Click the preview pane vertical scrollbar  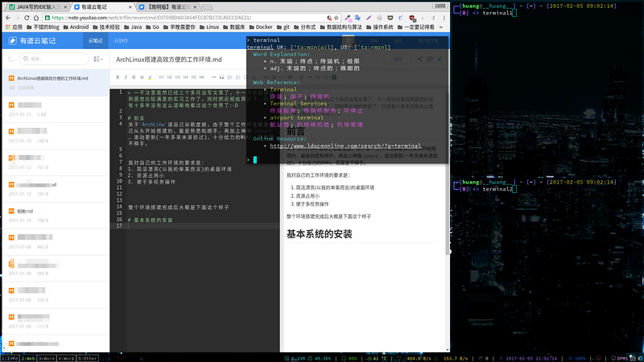[448, 172]
